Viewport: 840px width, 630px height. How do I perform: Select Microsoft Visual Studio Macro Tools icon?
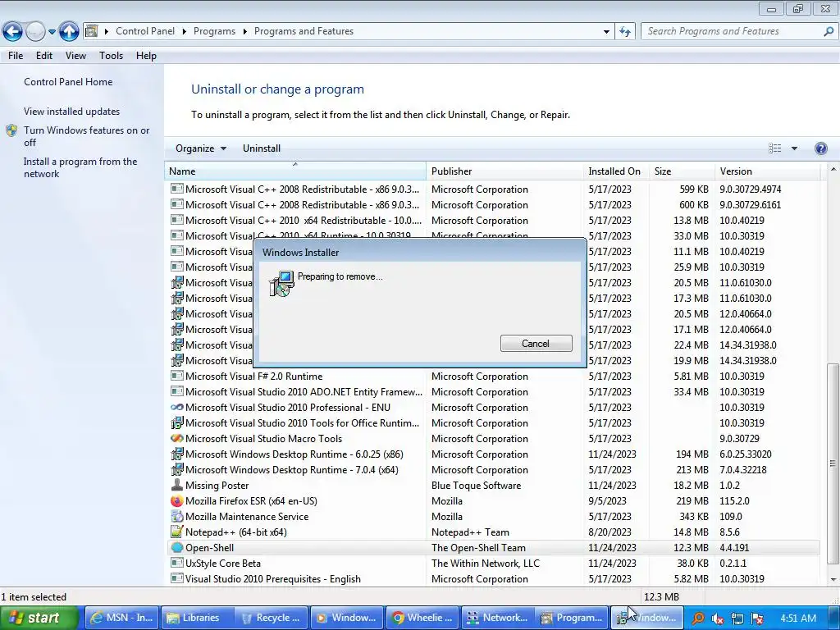coord(177,438)
